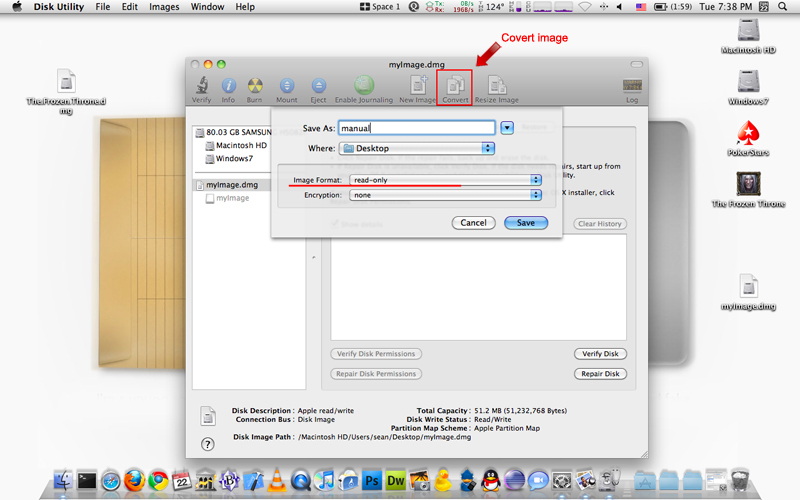Click the Clear History button
Screen dimensions: 800x500
pos(600,224)
